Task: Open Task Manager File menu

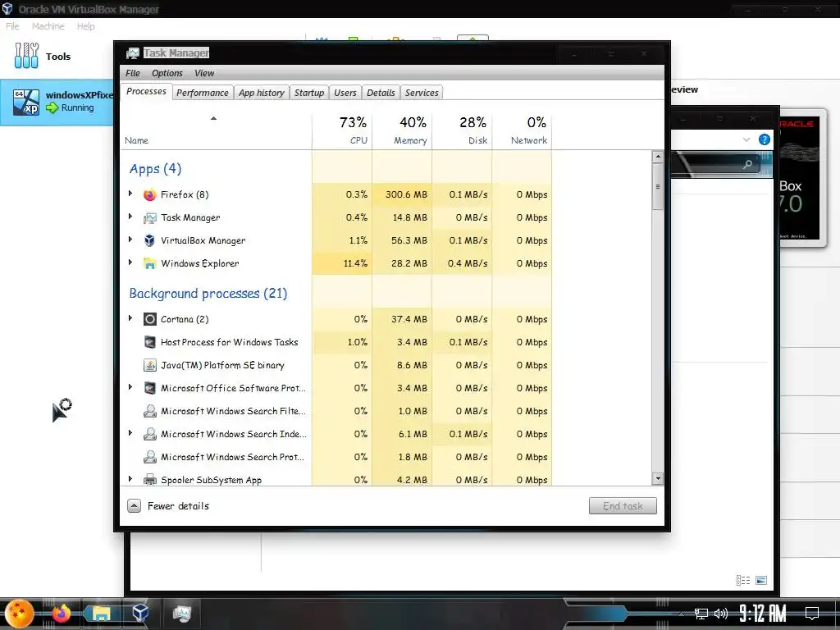Action: (132, 73)
